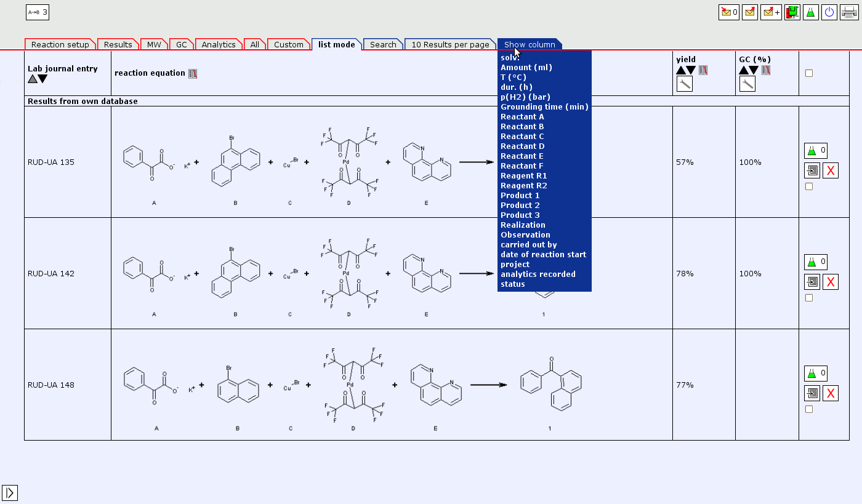
Task: Sort yield column descending
Action: pyautogui.click(x=691, y=70)
